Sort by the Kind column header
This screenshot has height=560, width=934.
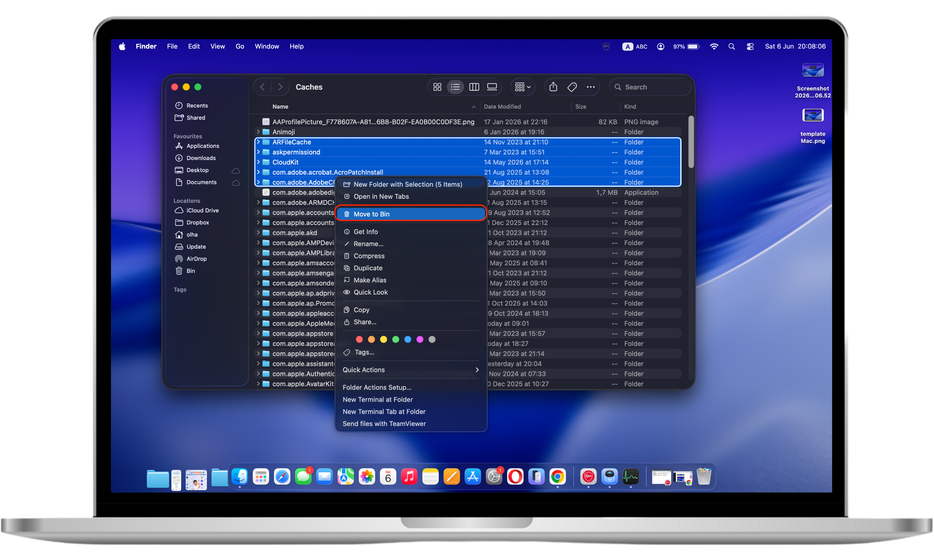coord(653,107)
